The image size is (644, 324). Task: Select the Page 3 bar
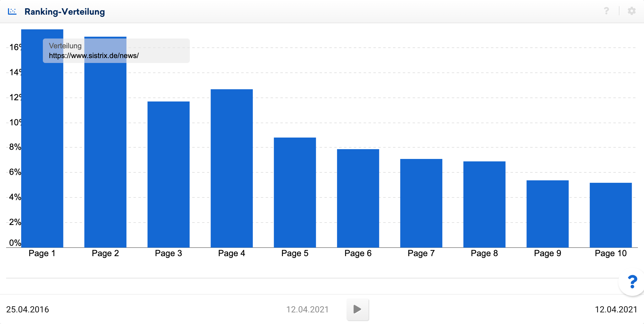click(x=169, y=174)
